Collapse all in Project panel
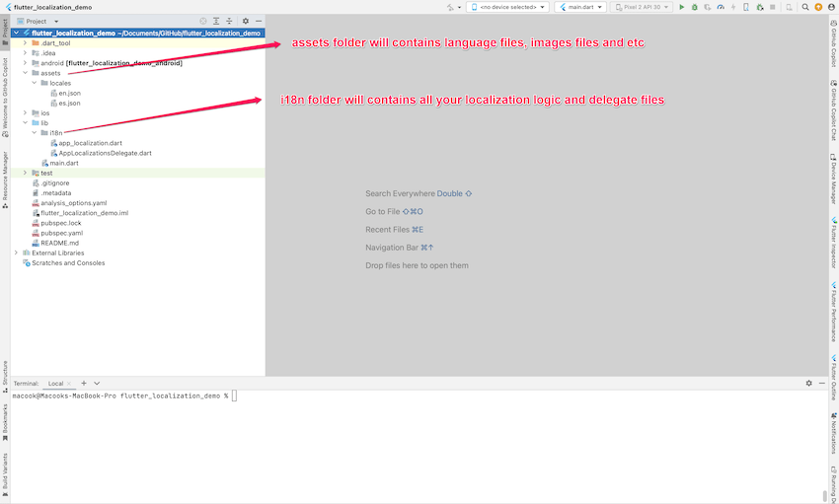This screenshot has height=504, width=839. click(x=229, y=21)
